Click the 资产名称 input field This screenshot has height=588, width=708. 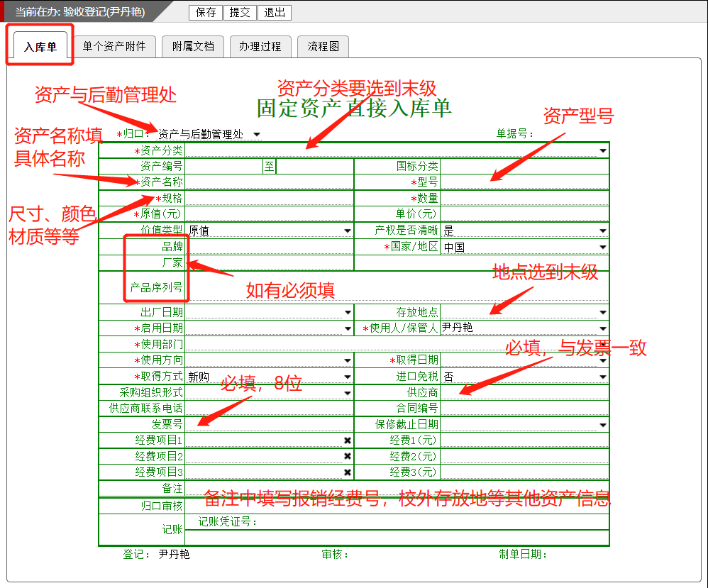click(x=268, y=182)
